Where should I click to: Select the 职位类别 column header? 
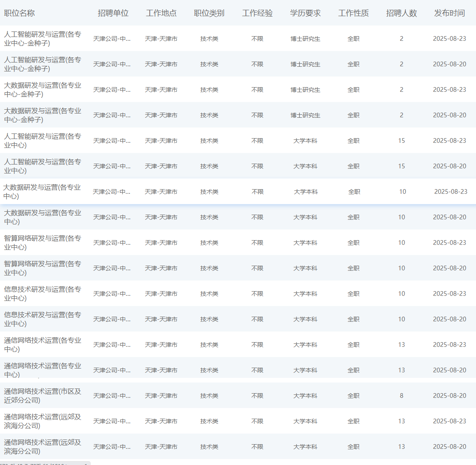click(209, 13)
